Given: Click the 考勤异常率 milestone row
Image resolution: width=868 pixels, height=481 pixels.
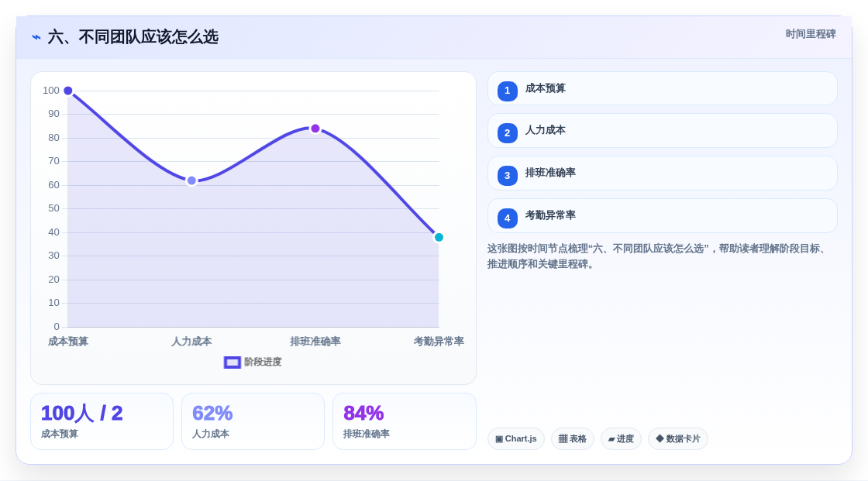Looking at the screenshot, I should point(662,216).
